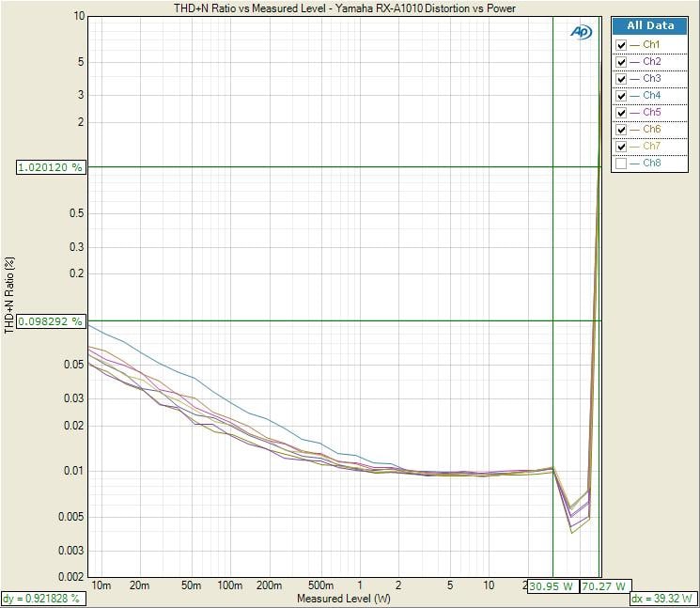700x608 pixels.
Task: Toggle the Ch2 trace checkbox off
Action: 620,62
